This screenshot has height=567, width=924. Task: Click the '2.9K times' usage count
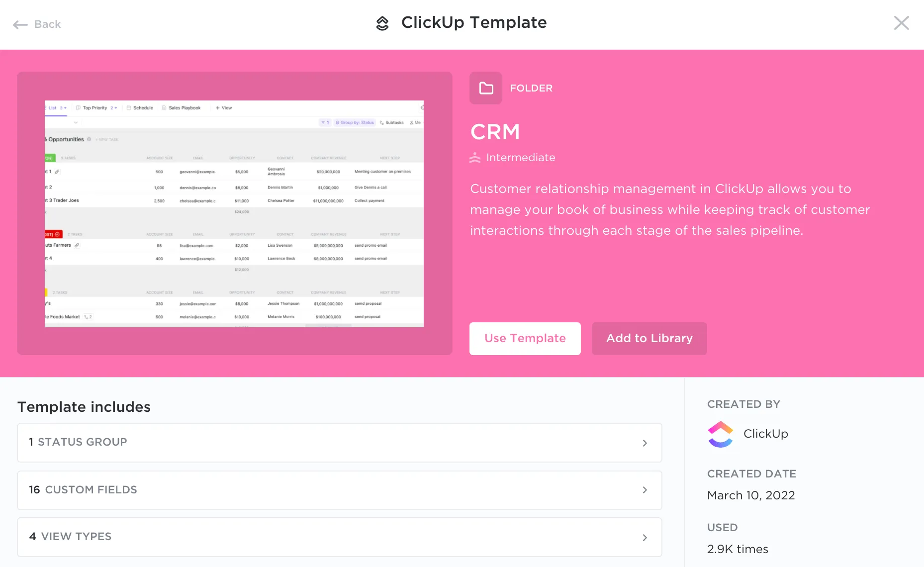click(x=738, y=549)
